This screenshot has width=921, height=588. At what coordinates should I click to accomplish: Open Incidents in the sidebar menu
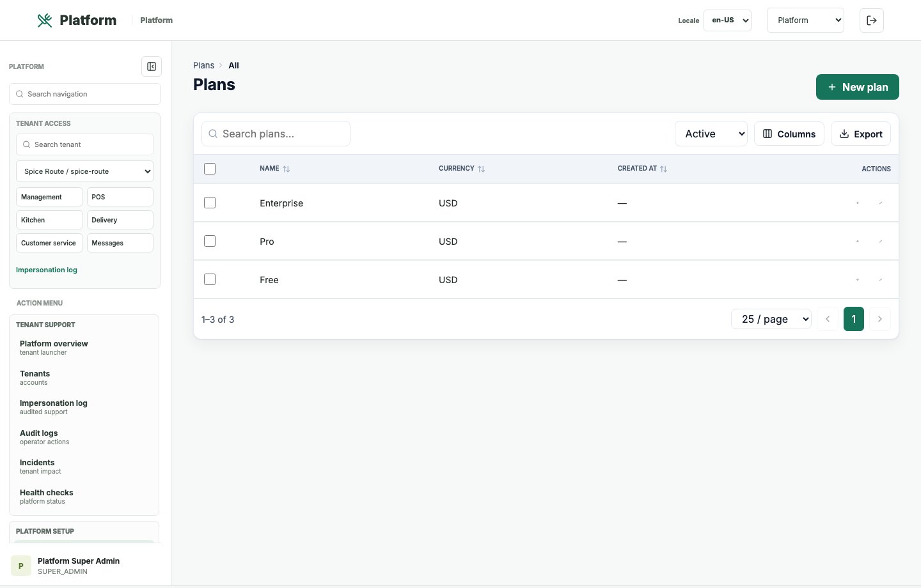[84, 467]
